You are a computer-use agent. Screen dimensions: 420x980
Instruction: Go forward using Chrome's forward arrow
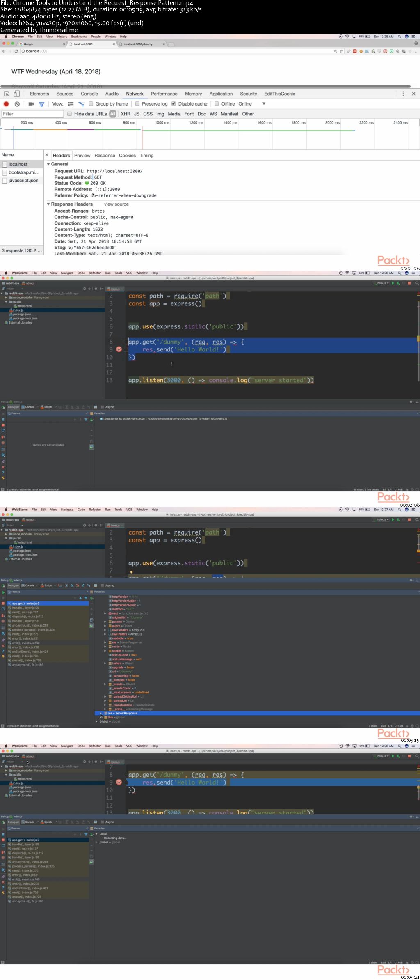click(10, 51)
